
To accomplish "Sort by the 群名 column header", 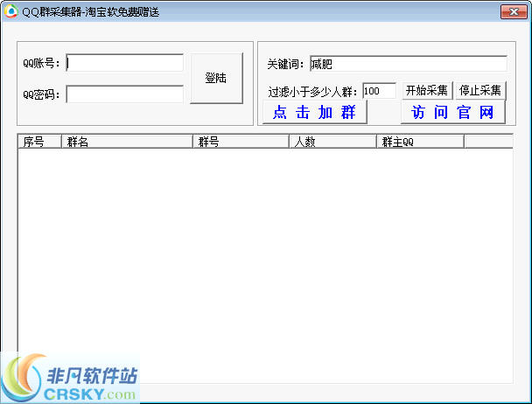I will click(x=127, y=142).
